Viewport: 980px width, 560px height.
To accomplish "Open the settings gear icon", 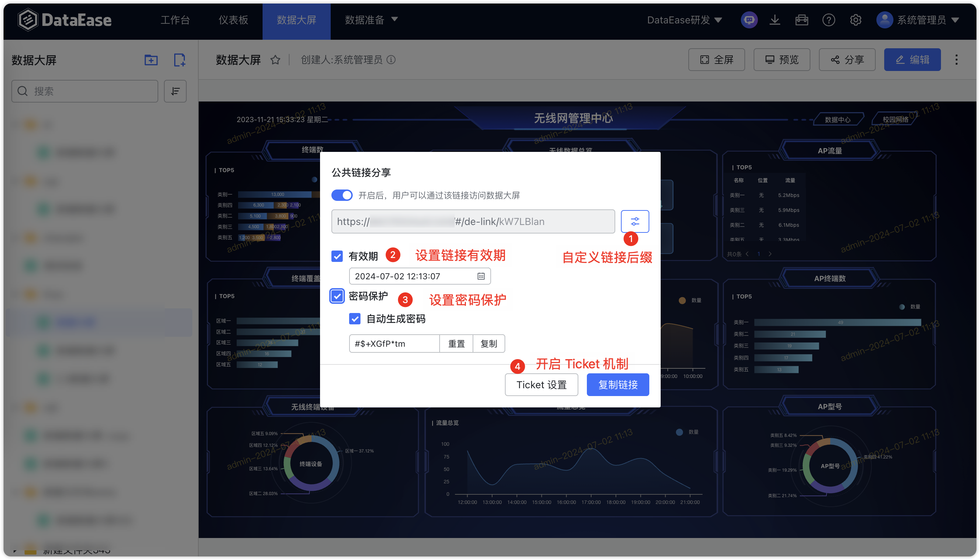I will click(855, 20).
